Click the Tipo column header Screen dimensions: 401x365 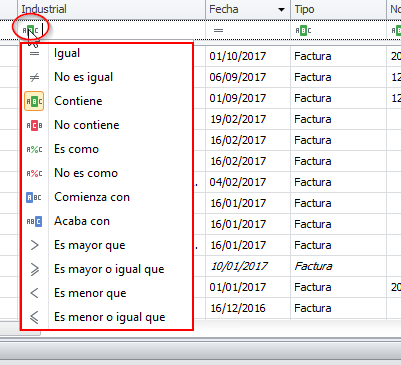pyautogui.click(x=338, y=9)
